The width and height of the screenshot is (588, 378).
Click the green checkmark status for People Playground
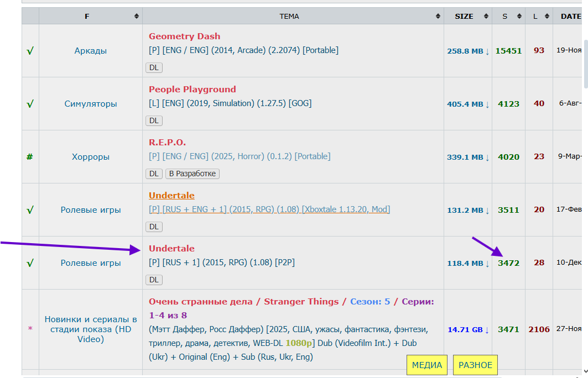click(30, 104)
